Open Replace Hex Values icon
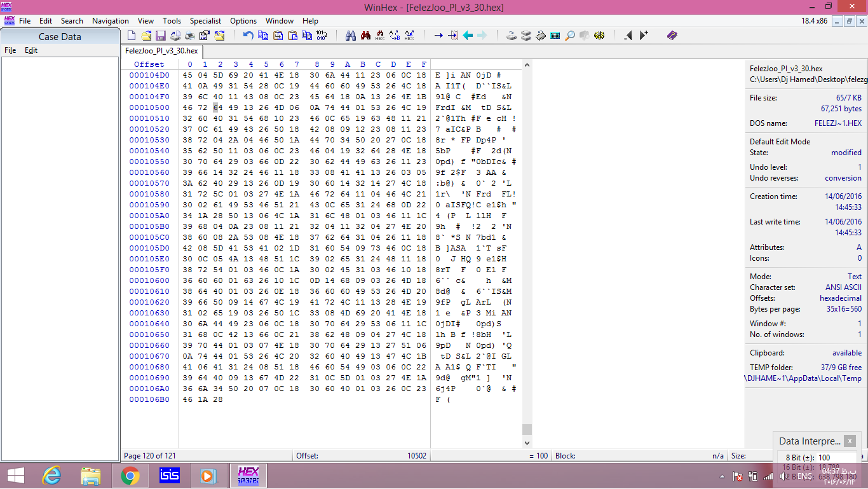Image resolution: width=868 pixels, height=489 pixels. pyautogui.click(x=409, y=36)
